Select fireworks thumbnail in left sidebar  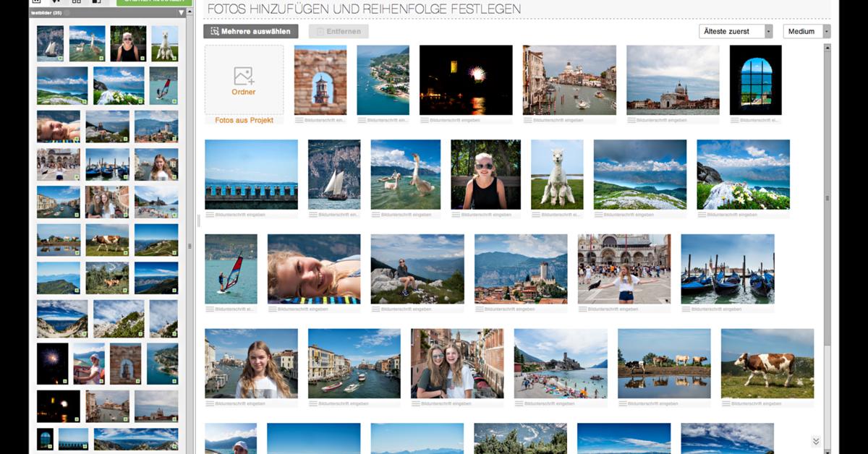click(x=52, y=364)
